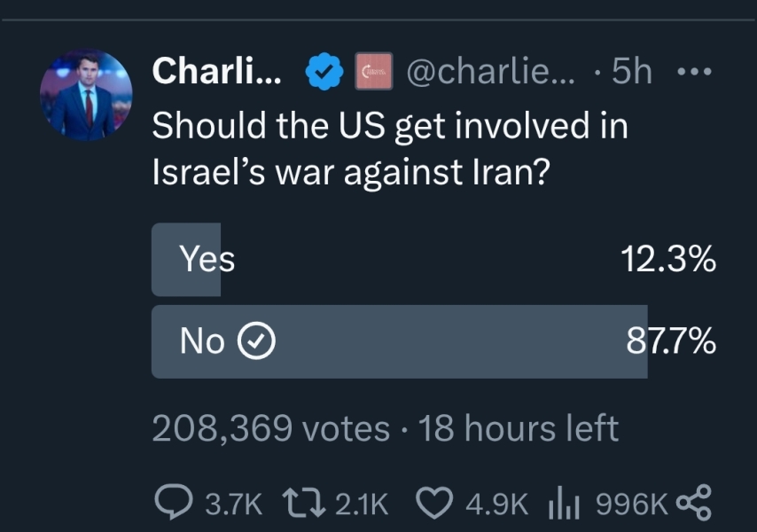The width and height of the screenshot is (757, 532).
Task: Click the poll question text
Action: 390,146
